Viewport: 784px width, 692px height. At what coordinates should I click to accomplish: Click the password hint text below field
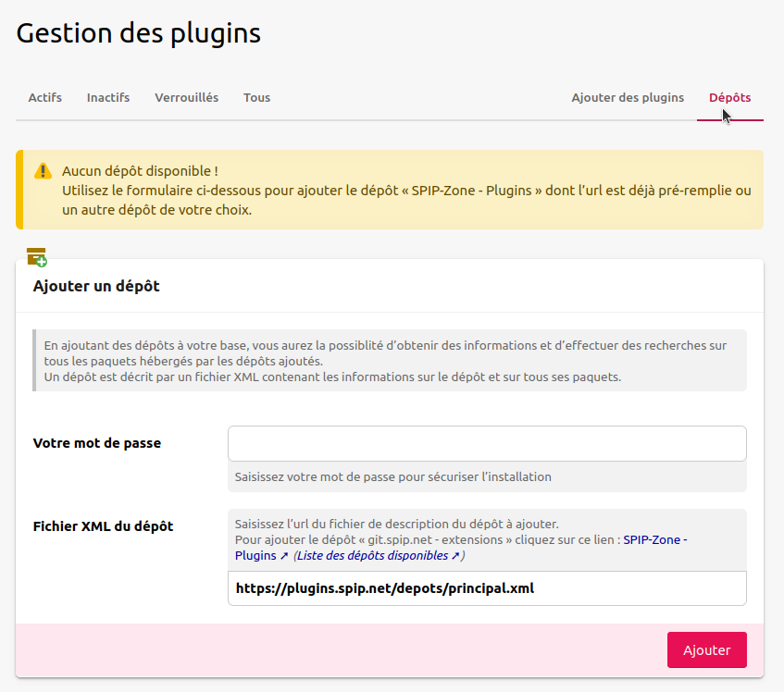392,477
